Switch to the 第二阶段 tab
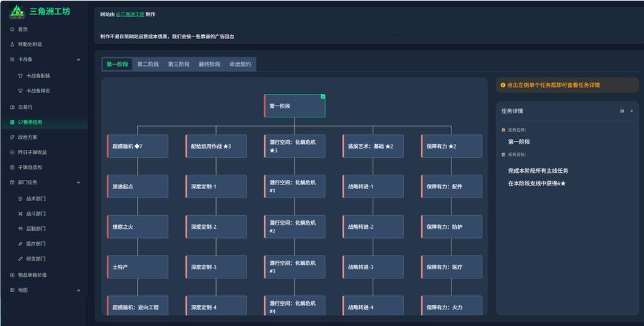 148,65
